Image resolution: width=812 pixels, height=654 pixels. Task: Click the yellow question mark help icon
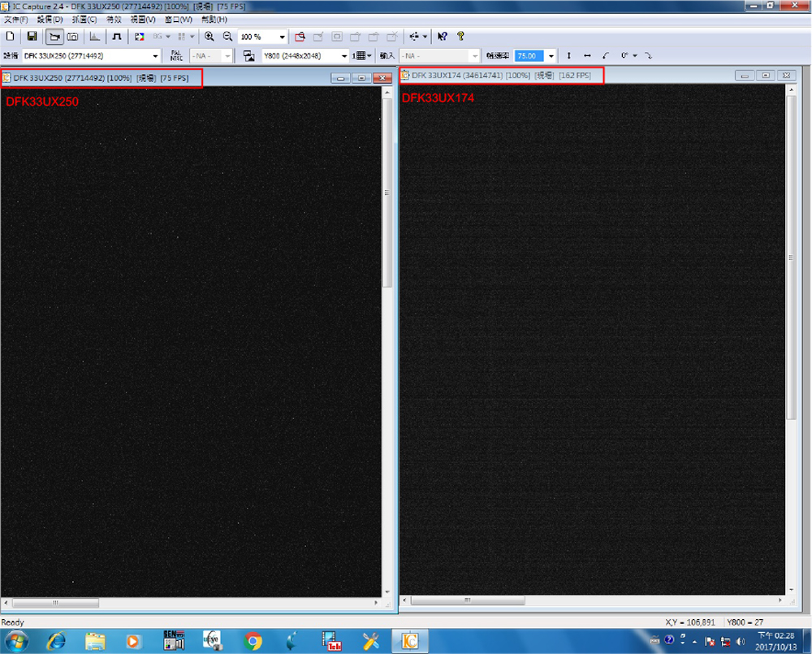(460, 37)
